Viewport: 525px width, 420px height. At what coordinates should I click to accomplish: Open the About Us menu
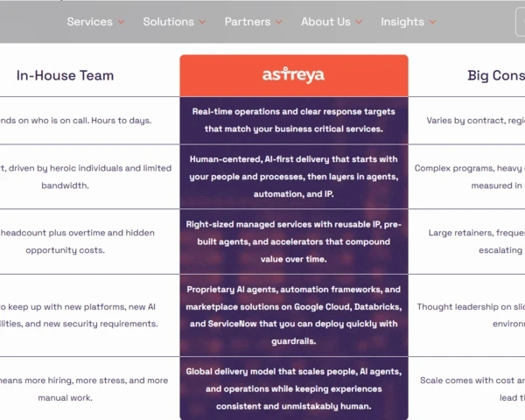click(x=325, y=22)
